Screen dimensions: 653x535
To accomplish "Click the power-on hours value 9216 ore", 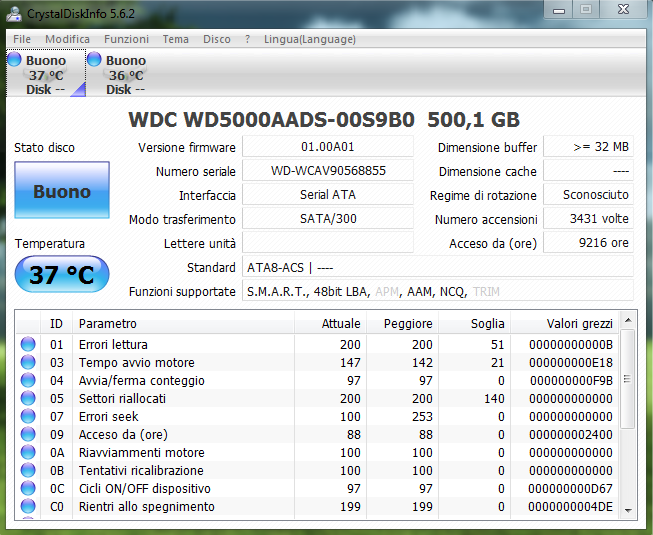I will 588,243.
